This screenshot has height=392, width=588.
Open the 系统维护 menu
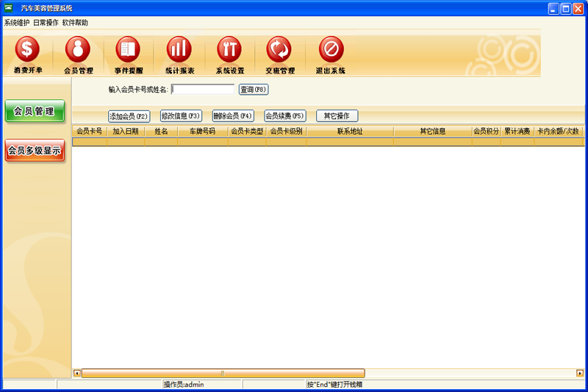click(x=16, y=23)
